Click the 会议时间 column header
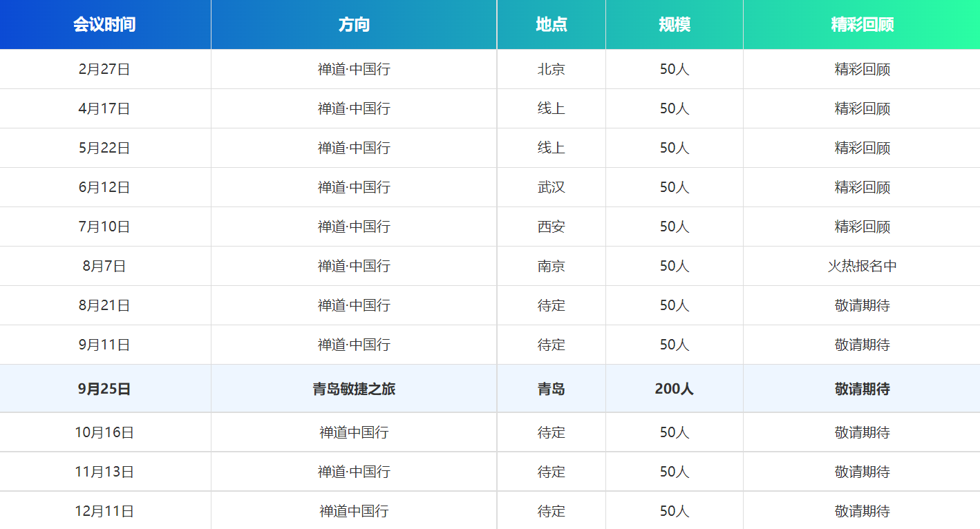 [104, 25]
